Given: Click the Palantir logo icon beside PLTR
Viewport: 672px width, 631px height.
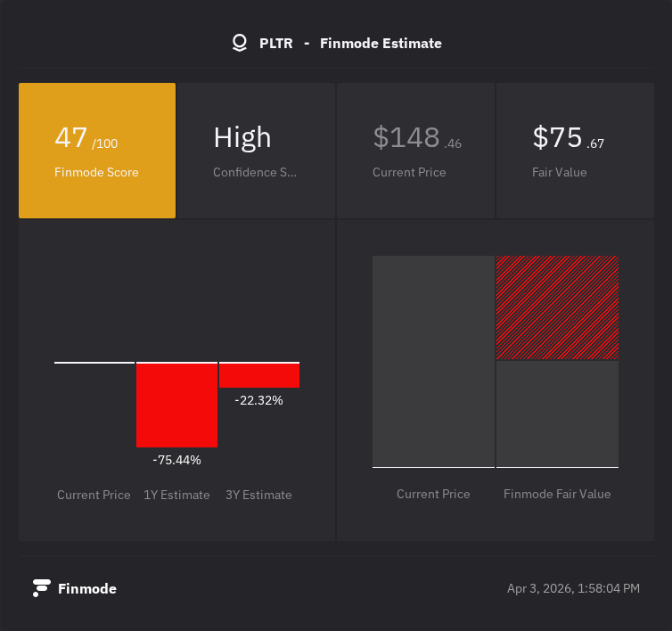Looking at the screenshot, I should (x=240, y=43).
